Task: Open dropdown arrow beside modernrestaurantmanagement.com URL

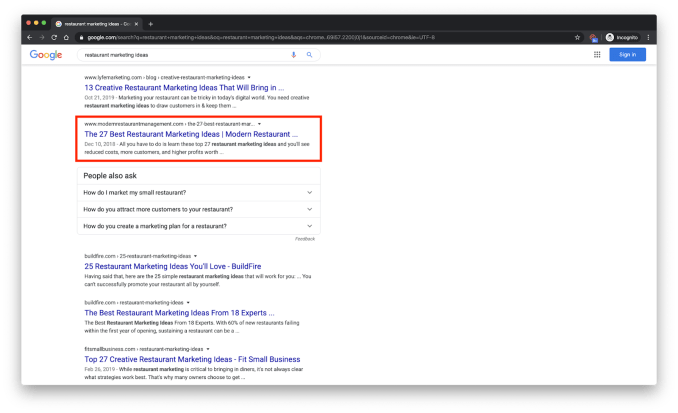Action: [x=259, y=124]
